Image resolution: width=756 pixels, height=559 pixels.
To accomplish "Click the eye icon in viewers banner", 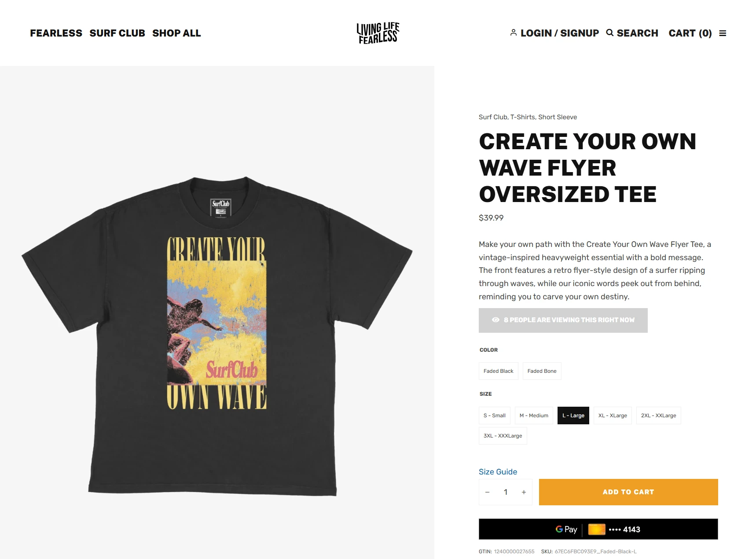I will pyautogui.click(x=495, y=320).
